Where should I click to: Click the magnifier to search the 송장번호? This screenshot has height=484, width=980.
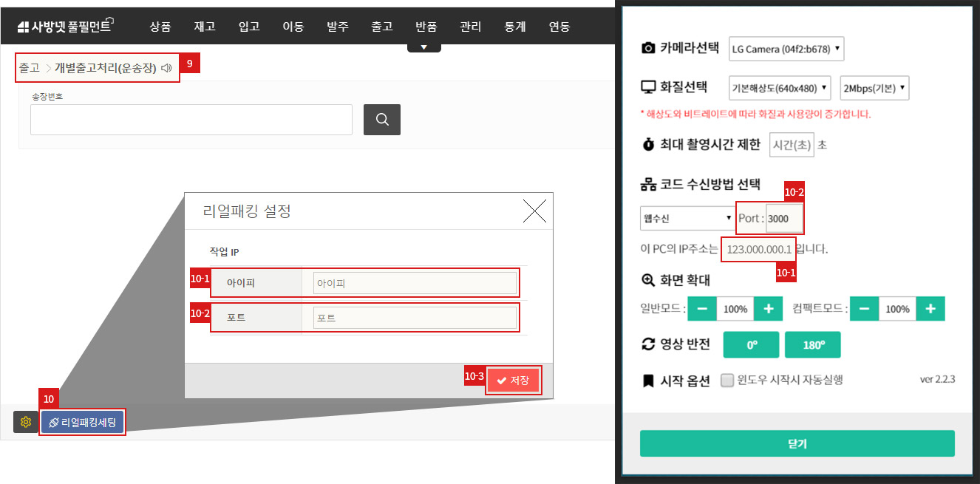pyautogui.click(x=381, y=119)
